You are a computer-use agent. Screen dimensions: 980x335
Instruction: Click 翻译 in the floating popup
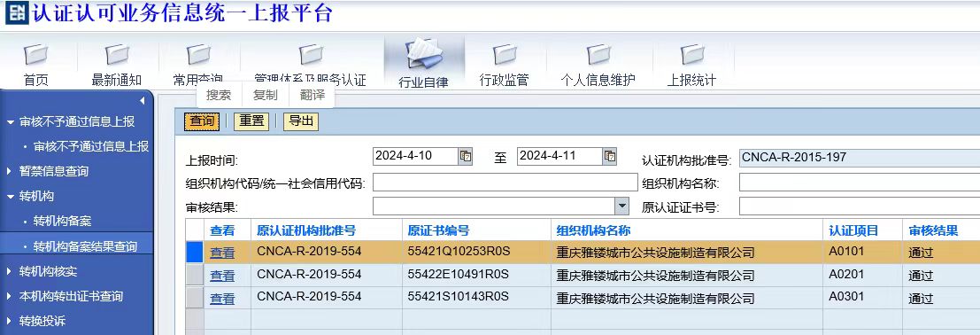click(313, 95)
